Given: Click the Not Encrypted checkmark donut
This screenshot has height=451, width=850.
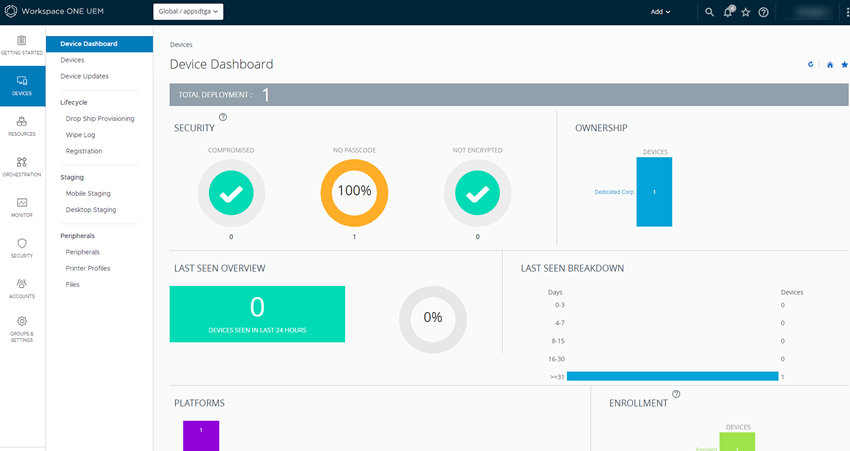Looking at the screenshot, I should coord(478,193).
